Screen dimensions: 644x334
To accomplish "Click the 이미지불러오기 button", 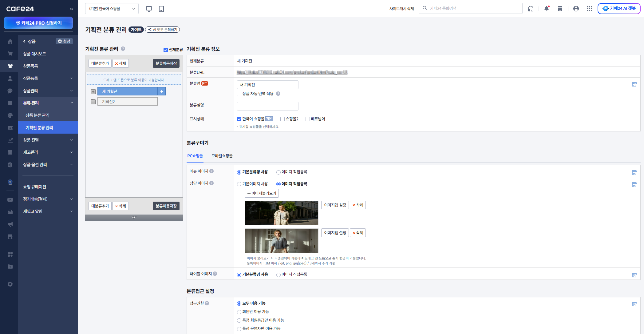I will click(262, 193).
